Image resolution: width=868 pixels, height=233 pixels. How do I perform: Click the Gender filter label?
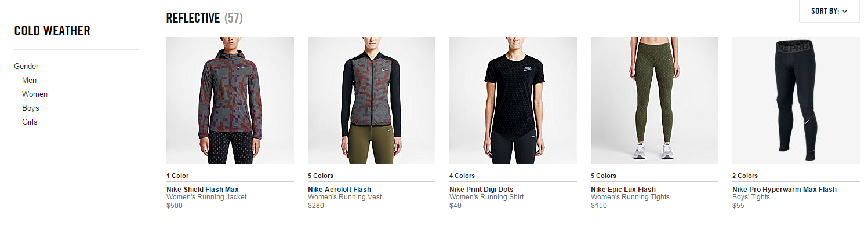point(26,67)
